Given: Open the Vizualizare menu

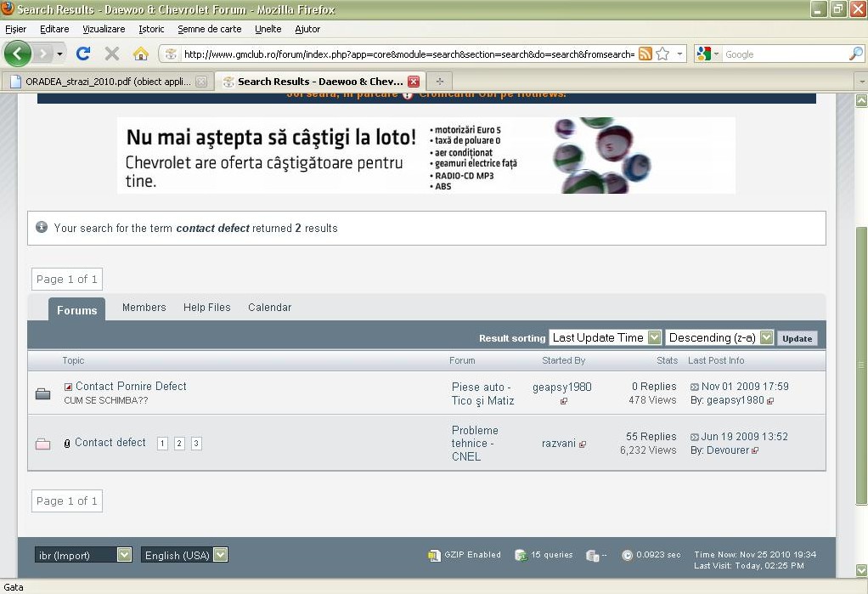Looking at the screenshot, I should 104,29.
